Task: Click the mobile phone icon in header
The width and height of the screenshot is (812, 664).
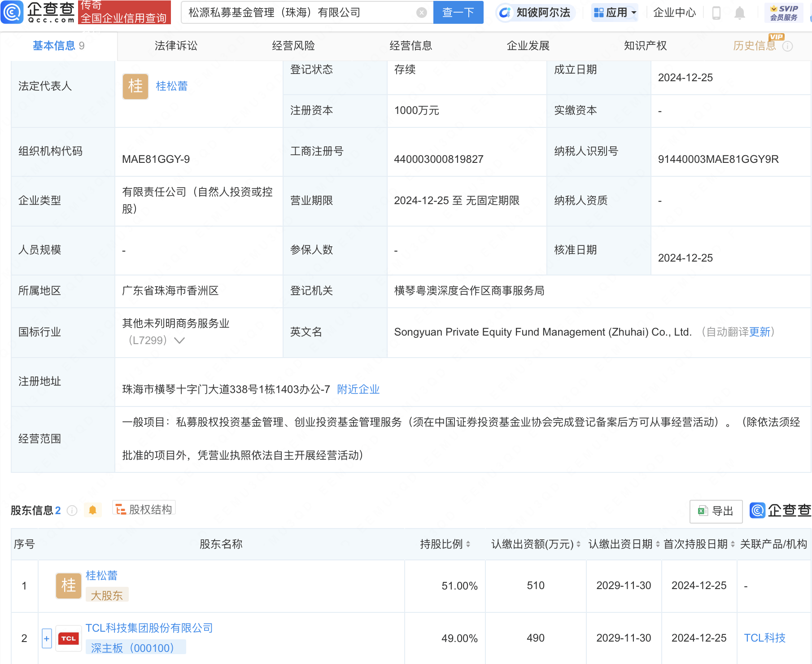Action: tap(716, 13)
